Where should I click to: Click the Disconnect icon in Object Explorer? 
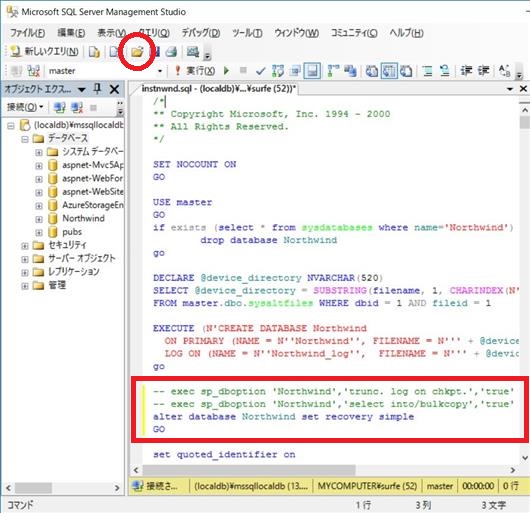pos(77,107)
